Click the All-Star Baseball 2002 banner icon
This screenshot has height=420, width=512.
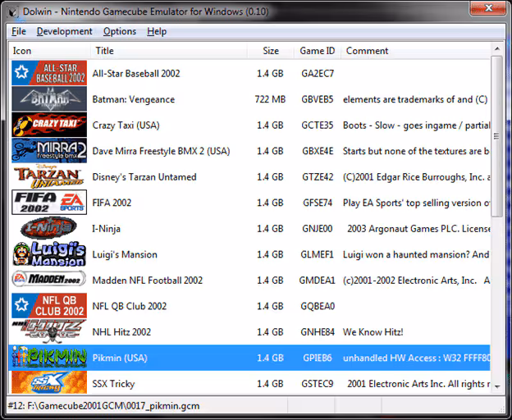(49, 73)
